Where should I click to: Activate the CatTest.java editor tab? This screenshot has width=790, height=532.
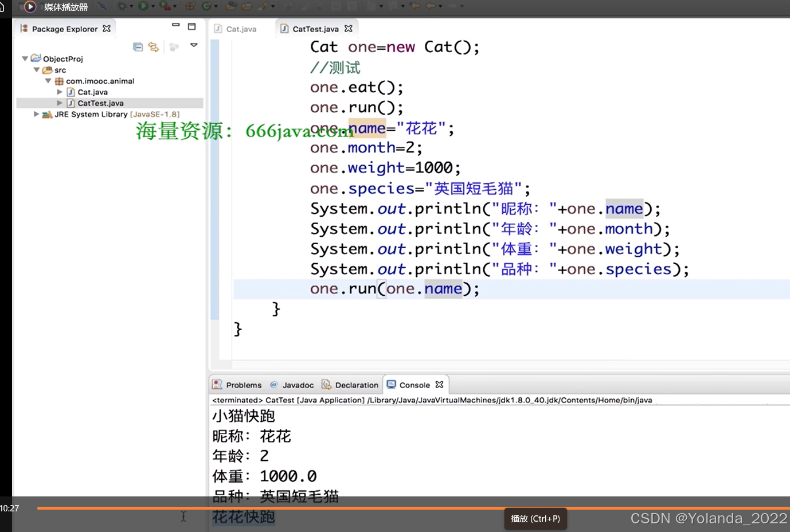click(x=315, y=29)
